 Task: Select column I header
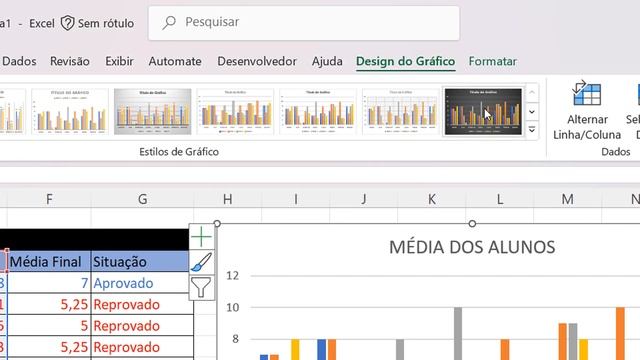(x=296, y=199)
